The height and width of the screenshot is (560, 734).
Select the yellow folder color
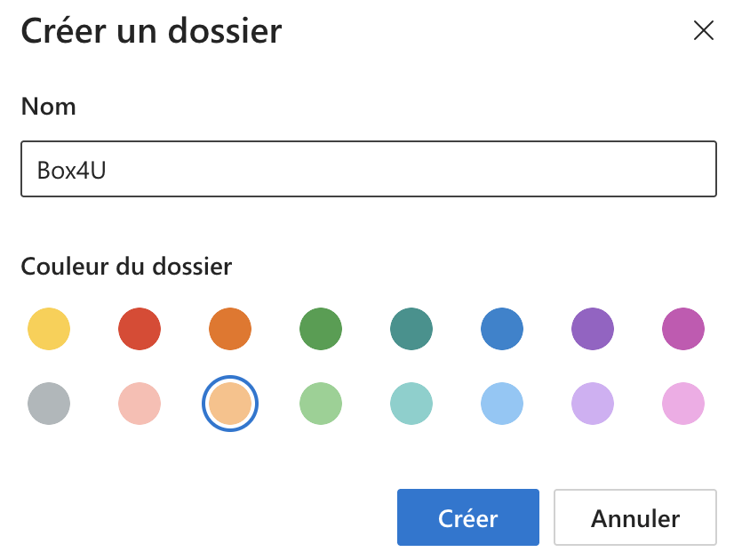49,330
